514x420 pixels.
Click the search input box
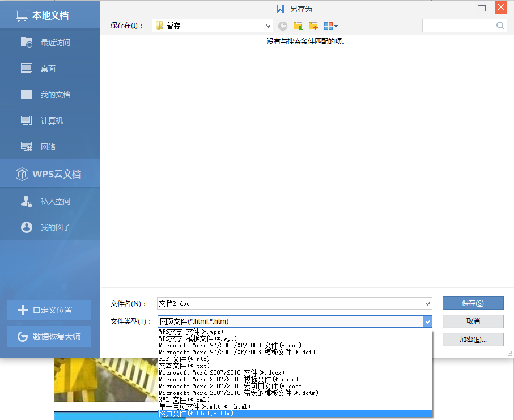(459, 26)
